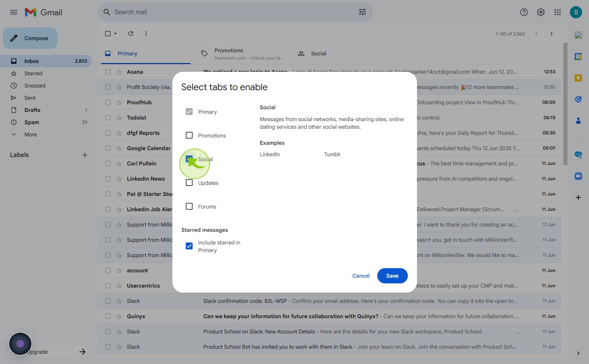Enable the Forums tab checkbox
Image resolution: width=589 pixels, height=364 pixels.
click(189, 206)
